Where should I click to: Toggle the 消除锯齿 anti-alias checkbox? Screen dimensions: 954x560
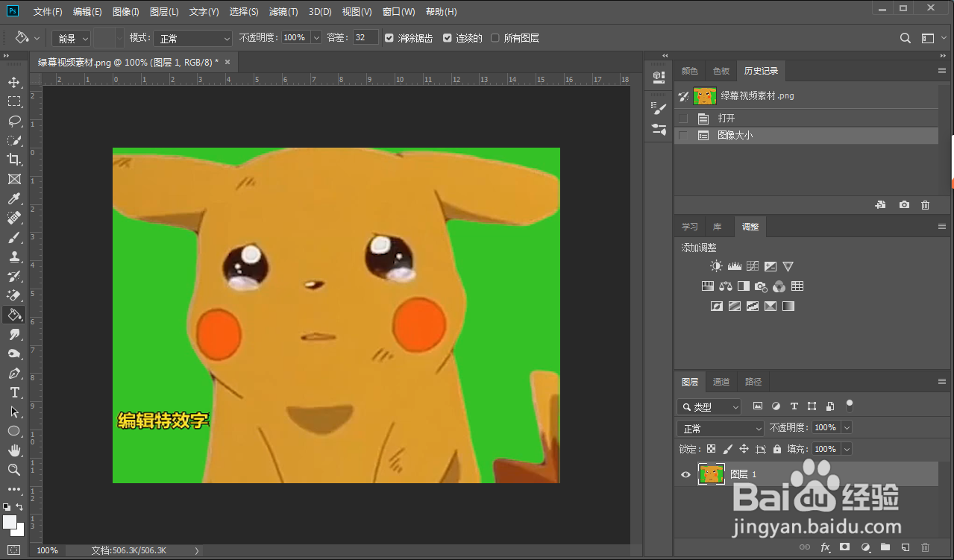[x=389, y=38]
